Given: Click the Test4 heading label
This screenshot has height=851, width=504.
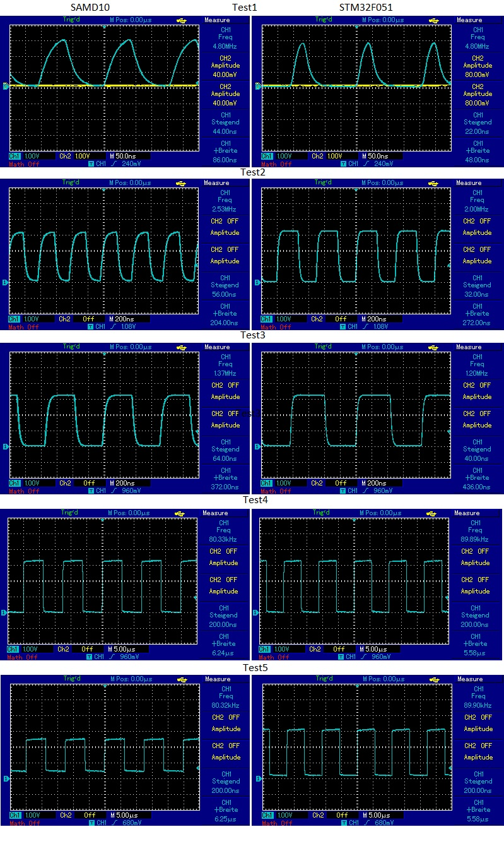Looking at the screenshot, I should [255, 500].
